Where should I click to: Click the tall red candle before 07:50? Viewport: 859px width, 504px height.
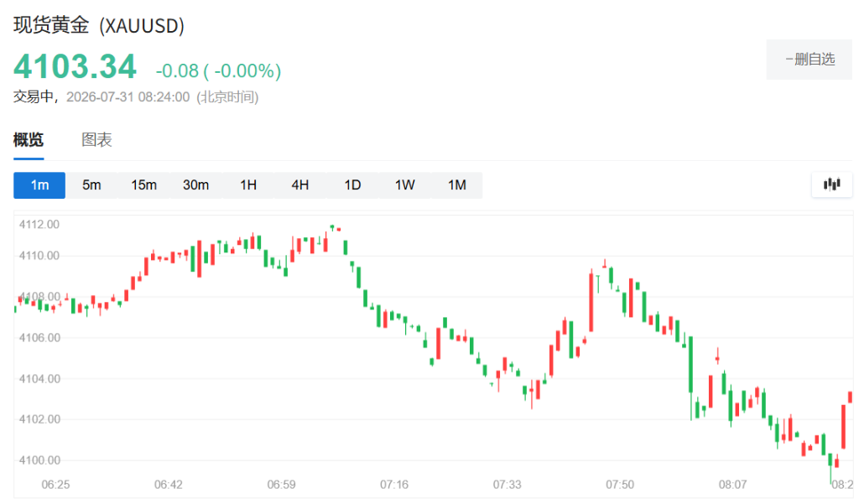(591, 300)
